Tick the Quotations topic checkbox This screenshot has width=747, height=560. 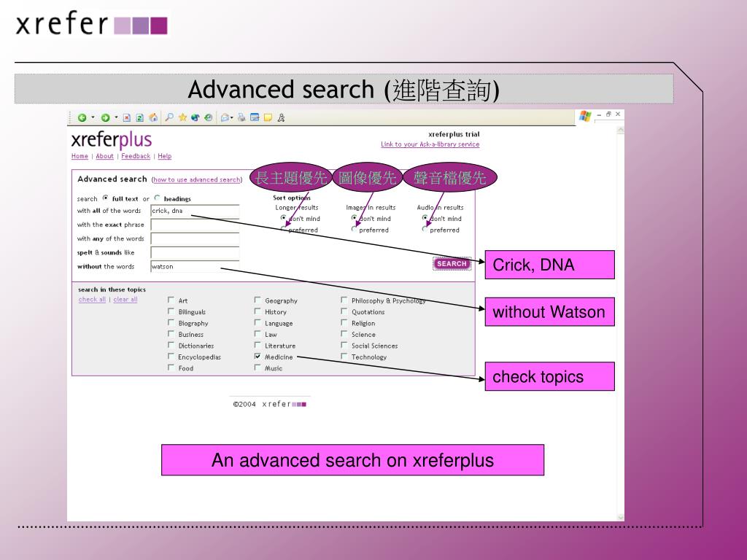click(x=344, y=311)
